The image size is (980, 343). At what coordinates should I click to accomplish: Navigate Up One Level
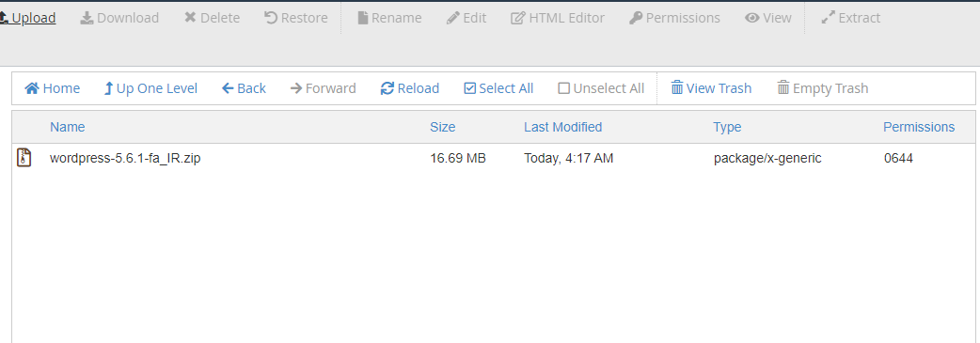pos(150,88)
